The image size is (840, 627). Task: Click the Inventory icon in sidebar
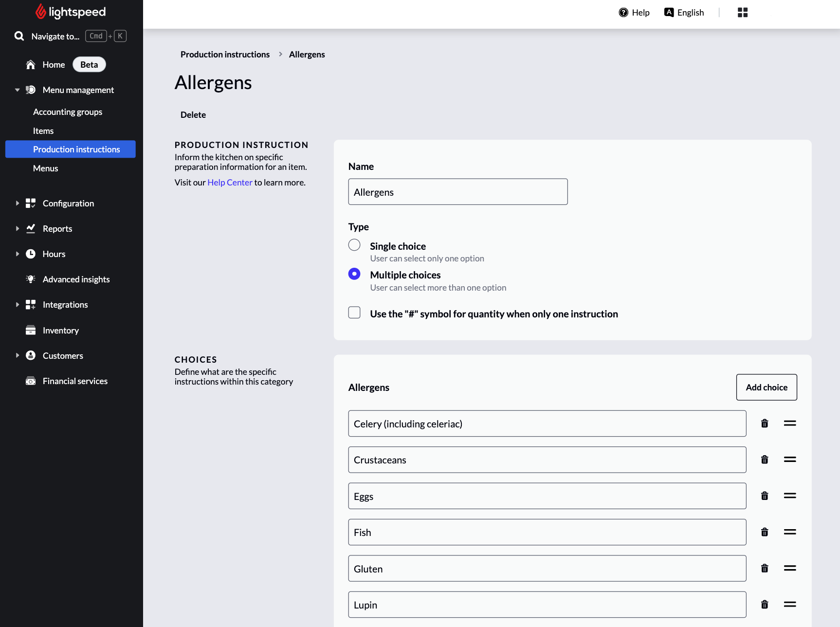pos(30,330)
